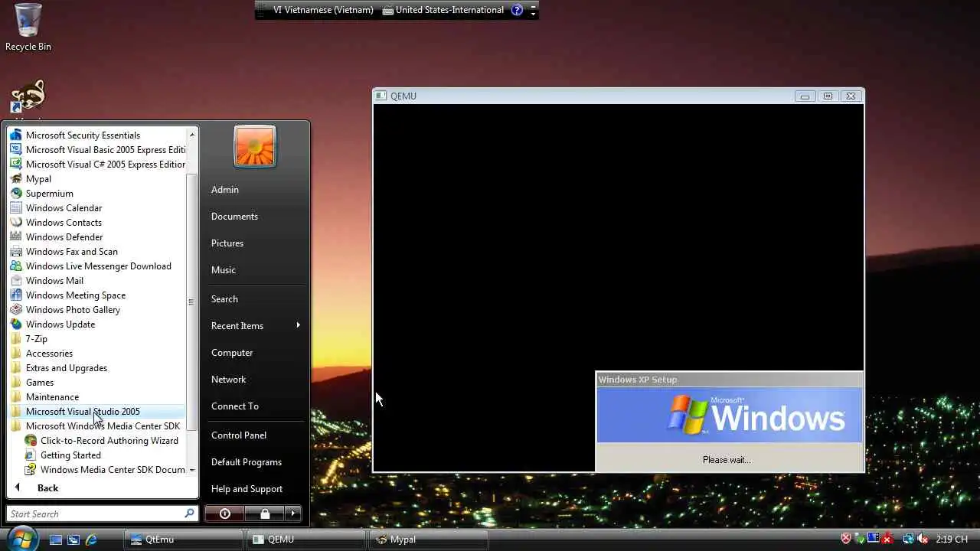Click the raccoon desktop shortcut icon
The width and height of the screenshot is (980, 551).
[28, 98]
